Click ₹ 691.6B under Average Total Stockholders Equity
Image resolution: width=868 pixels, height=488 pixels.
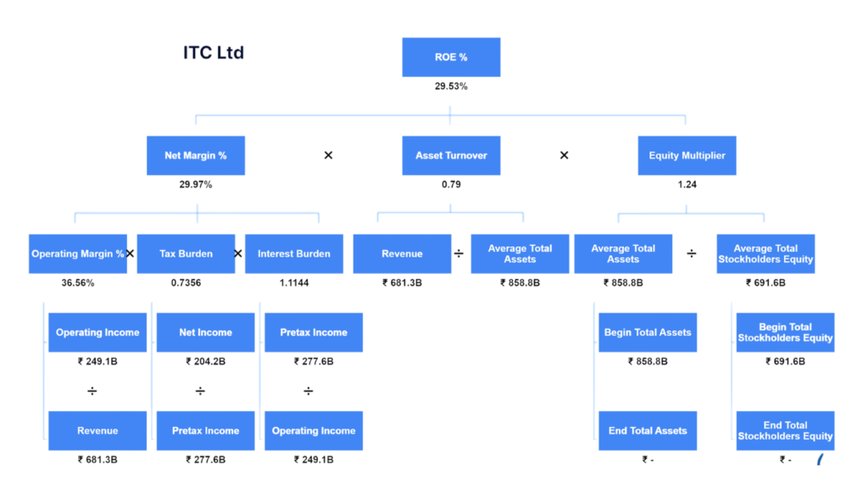[x=765, y=283]
